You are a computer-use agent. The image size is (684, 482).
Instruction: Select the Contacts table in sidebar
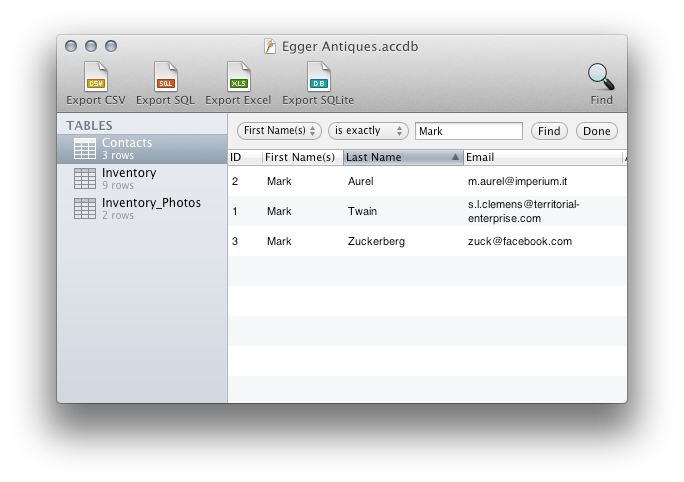(142, 149)
